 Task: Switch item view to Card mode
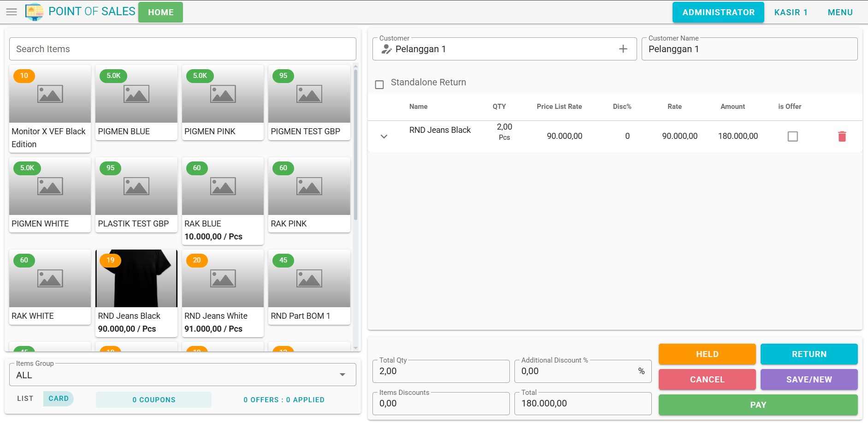tap(59, 399)
